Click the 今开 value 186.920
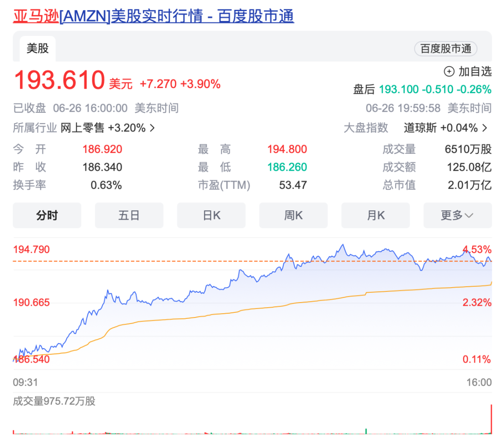This screenshot has height=441, width=504. coord(102,149)
